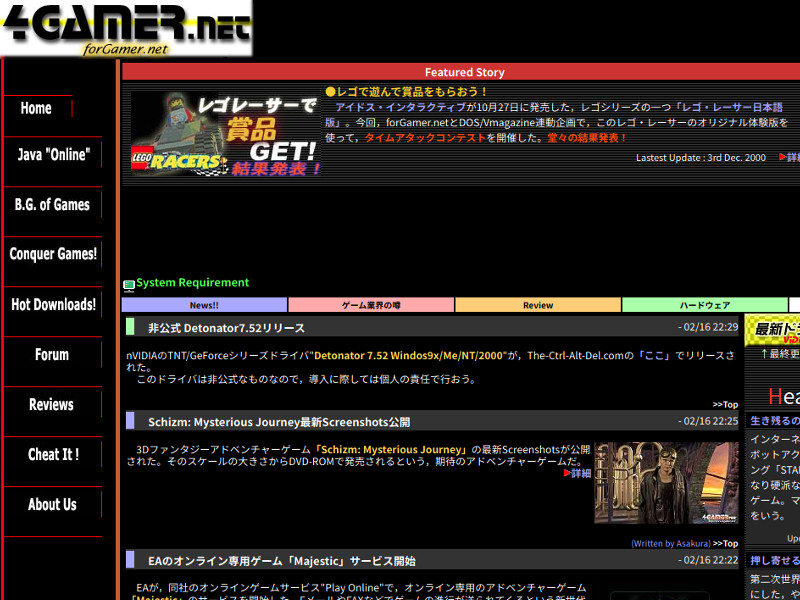The height and width of the screenshot is (600, 800).
Task: View the Schizm screenshot thumbnail
Action: pos(666,483)
